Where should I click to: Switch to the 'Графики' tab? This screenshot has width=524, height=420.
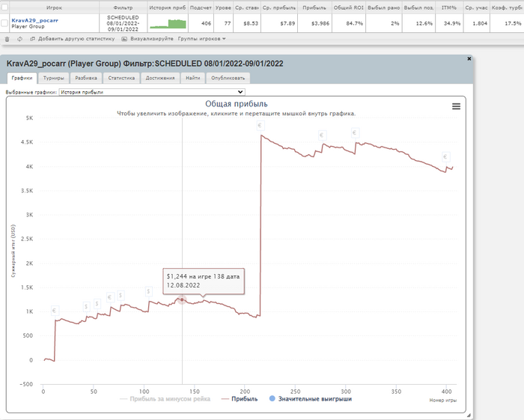point(22,78)
